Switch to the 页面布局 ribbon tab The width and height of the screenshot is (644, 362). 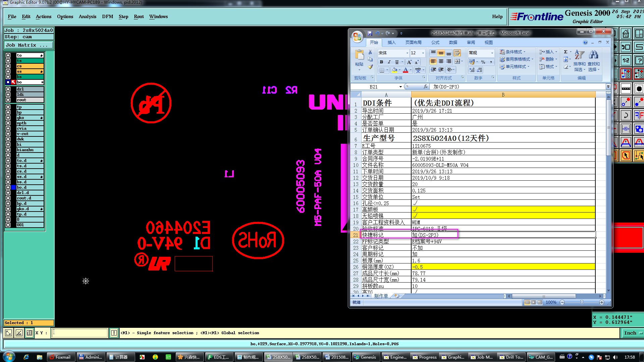413,43
